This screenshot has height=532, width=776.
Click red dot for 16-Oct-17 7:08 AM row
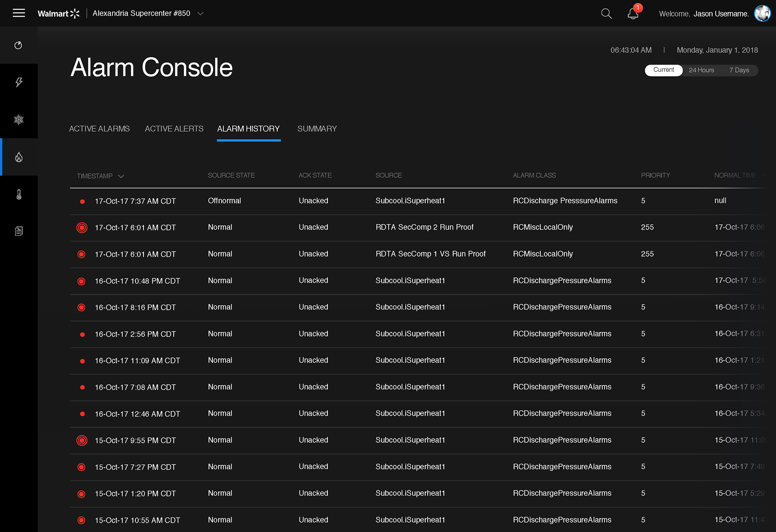(82, 387)
